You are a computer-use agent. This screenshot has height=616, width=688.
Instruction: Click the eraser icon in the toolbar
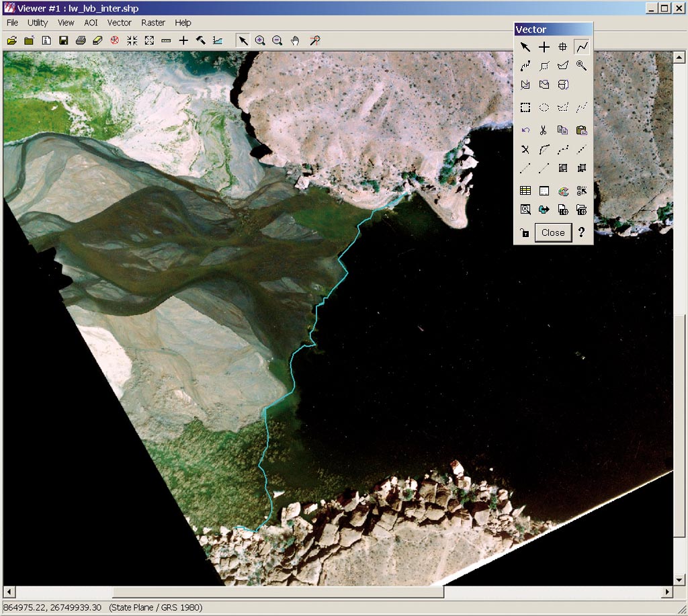coord(97,41)
